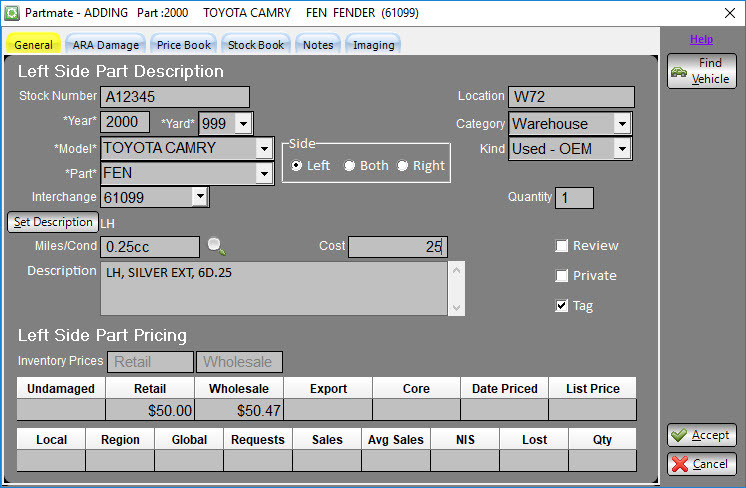This screenshot has height=488, width=746.
Task: Click the Description text area
Action: click(x=274, y=288)
